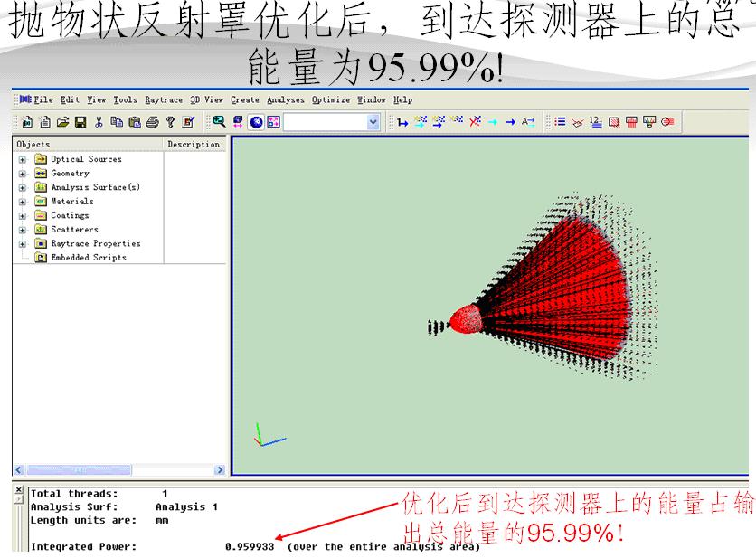Expand the Raytrace Properties tree node

point(23,244)
